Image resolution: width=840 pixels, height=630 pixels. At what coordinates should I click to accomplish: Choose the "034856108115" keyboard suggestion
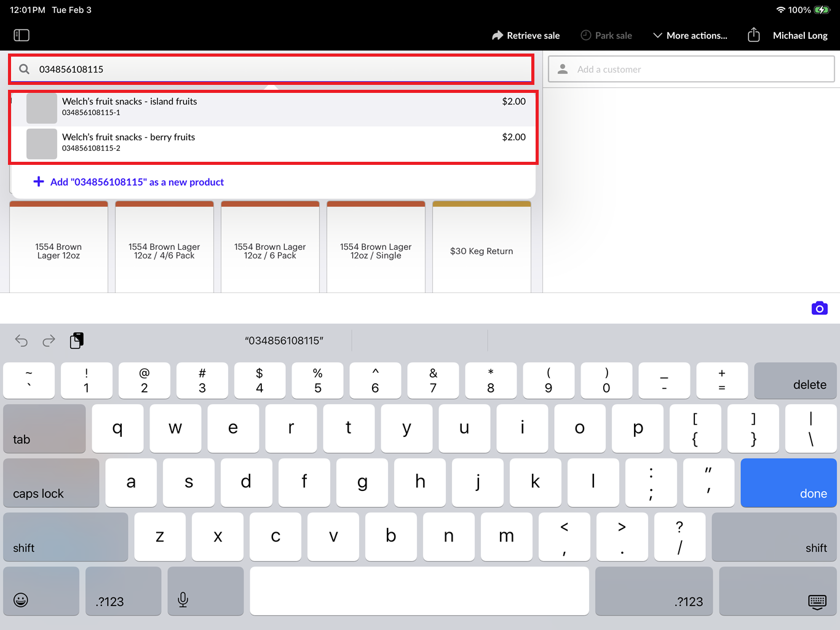tap(284, 341)
